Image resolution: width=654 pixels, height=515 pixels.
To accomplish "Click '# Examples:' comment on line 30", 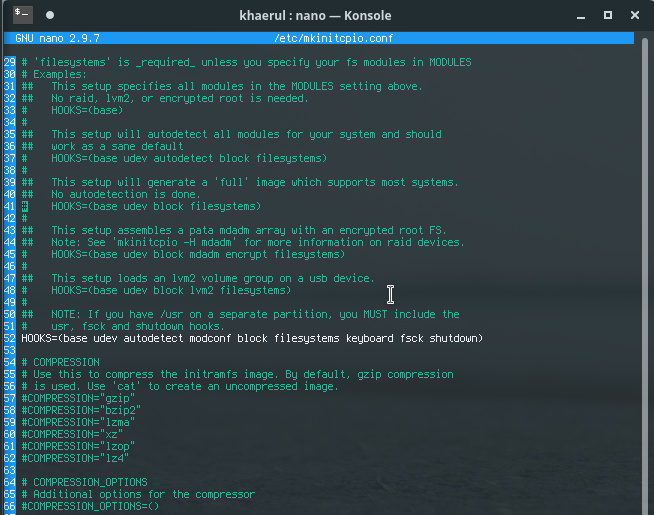I will [54, 75].
